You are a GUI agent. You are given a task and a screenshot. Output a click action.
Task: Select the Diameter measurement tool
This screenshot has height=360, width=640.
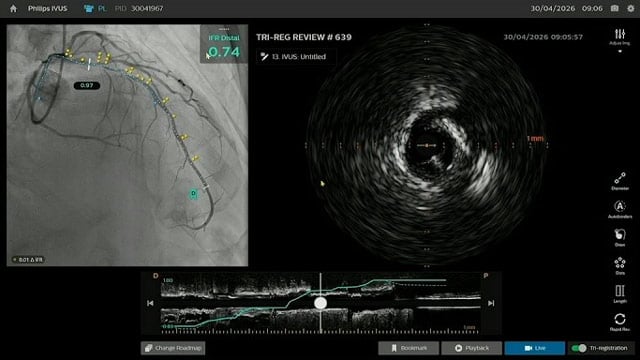pyautogui.click(x=620, y=181)
